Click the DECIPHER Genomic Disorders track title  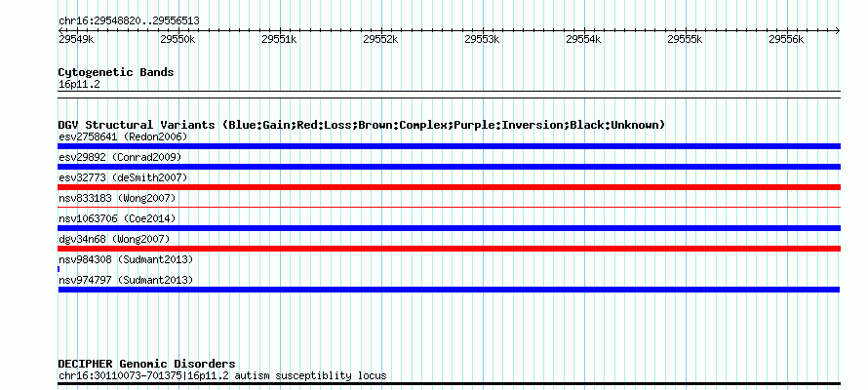[x=146, y=364]
